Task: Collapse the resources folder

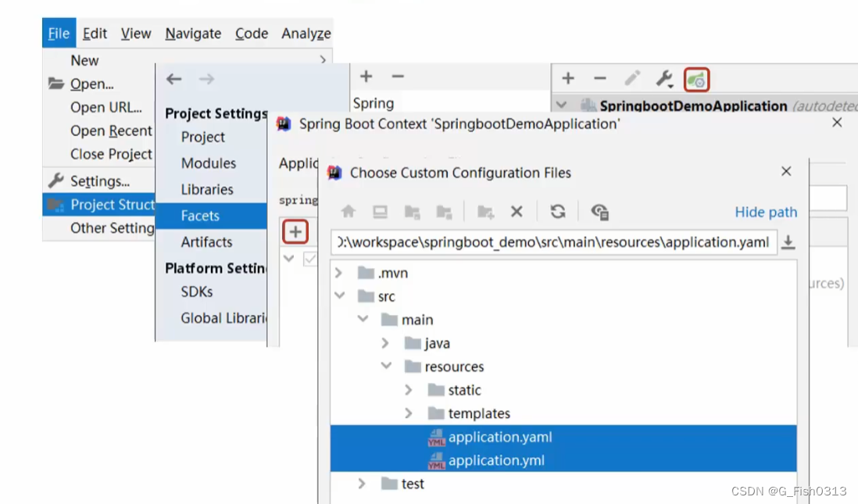Action: 386,366
